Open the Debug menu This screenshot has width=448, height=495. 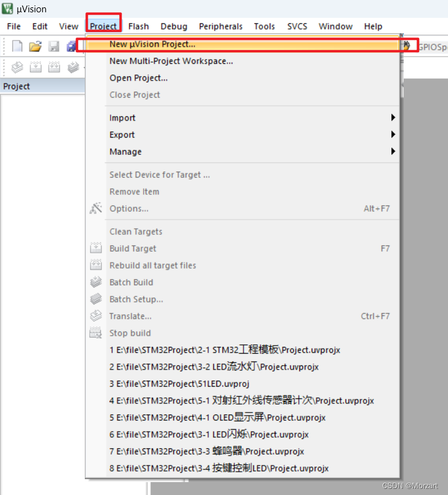pos(174,26)
